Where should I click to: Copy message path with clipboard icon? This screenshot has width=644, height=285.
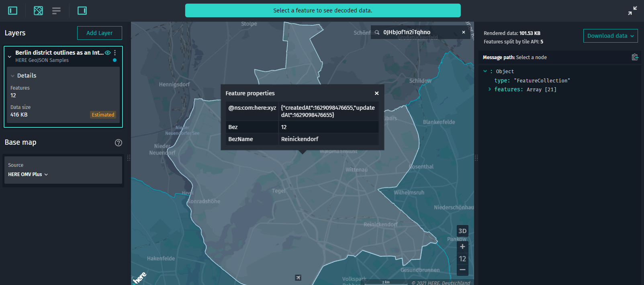(x=635, y=57)
